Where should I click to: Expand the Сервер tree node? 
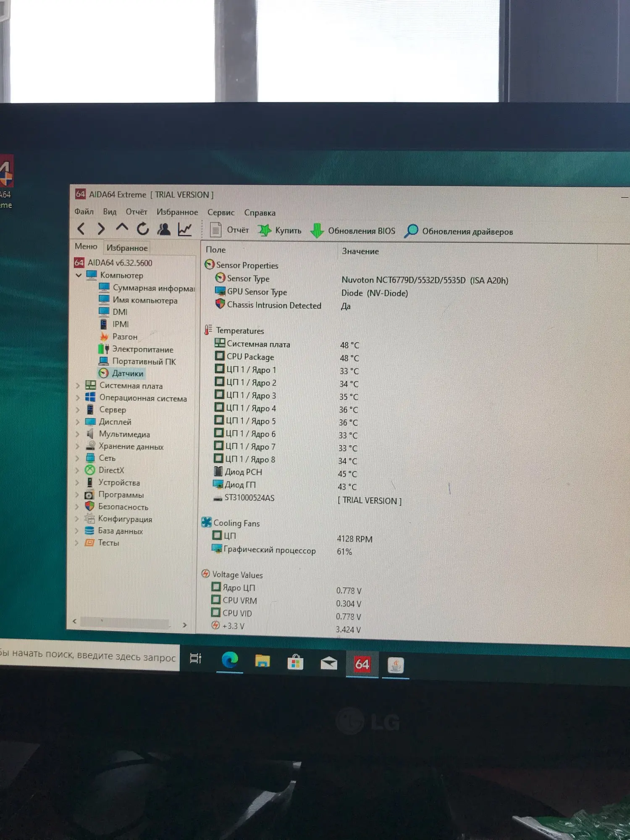pyautogui.click(x=78, y=409)
